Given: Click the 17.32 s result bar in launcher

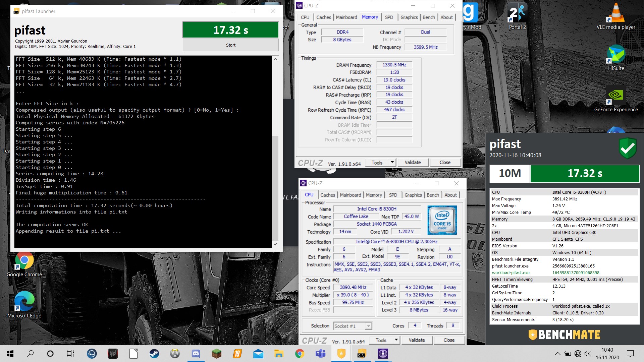Looking at the screenshot, I should tap(231, 30).
